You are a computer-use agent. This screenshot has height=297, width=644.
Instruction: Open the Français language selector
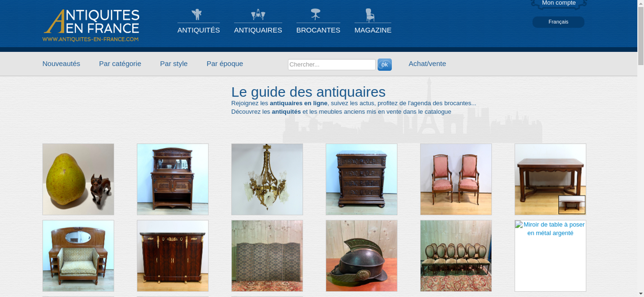558,22
